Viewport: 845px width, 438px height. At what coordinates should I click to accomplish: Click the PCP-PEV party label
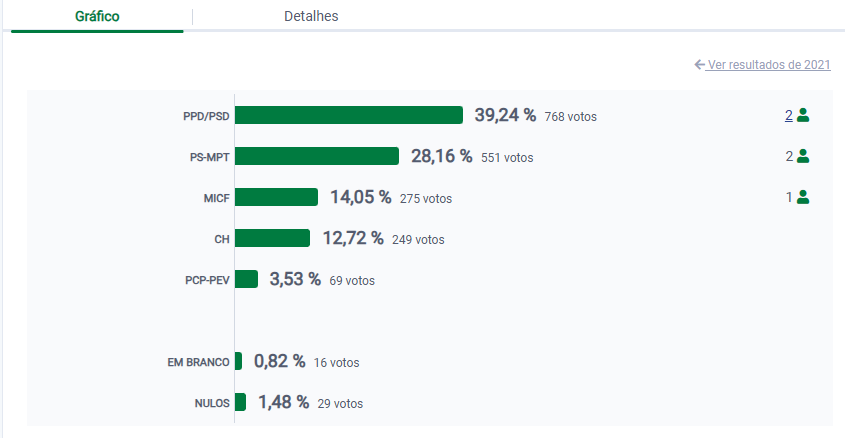[x=205, y=280]
